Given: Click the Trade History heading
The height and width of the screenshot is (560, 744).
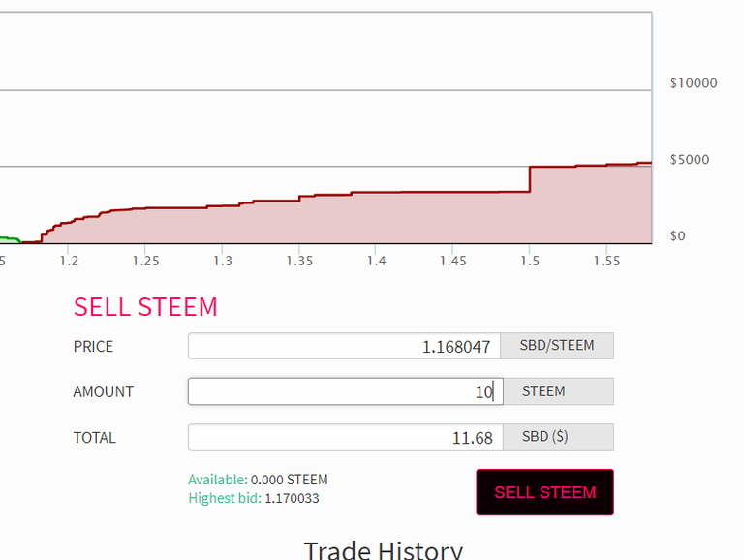Looking at the screenshot, I should pyautogui.click(x=383, y=549).
